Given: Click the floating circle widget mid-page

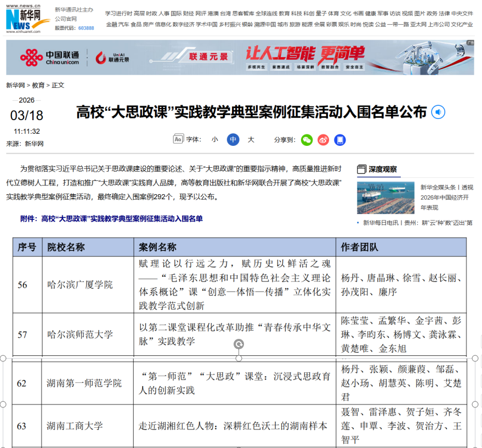Looking at the screenshot, I should coord(238,344).
